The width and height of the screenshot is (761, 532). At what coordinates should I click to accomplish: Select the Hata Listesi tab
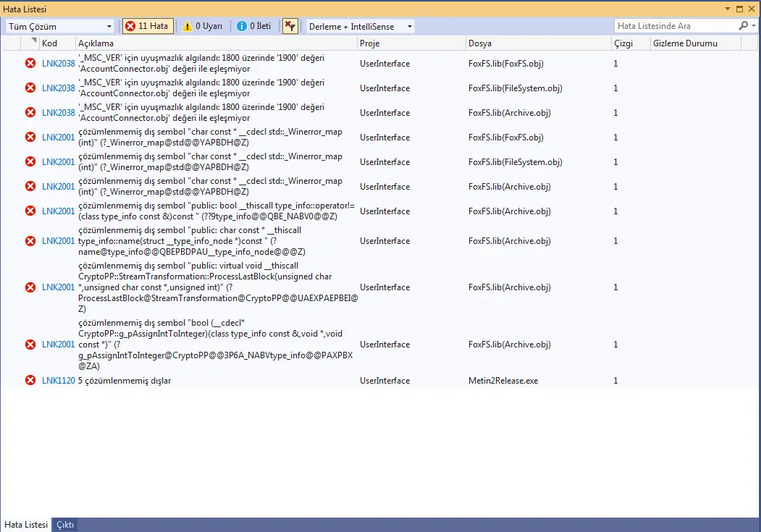tap(25, 524)
